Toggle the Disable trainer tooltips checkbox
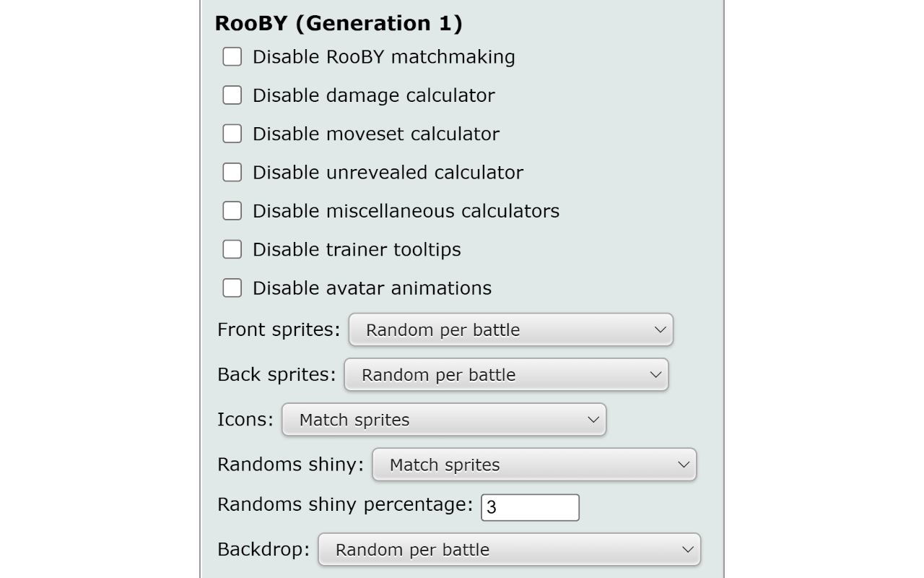This screenshot has width=924, height=578. (232, 249)
